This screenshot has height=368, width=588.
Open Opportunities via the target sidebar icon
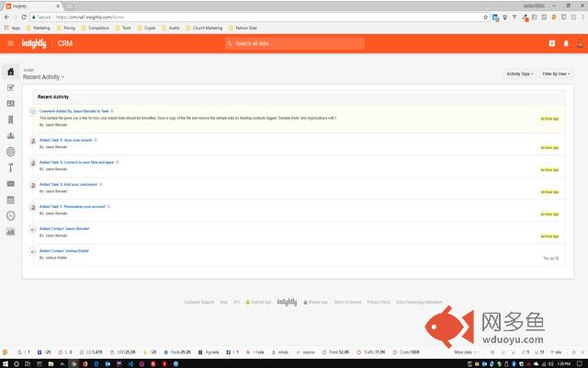10,152
